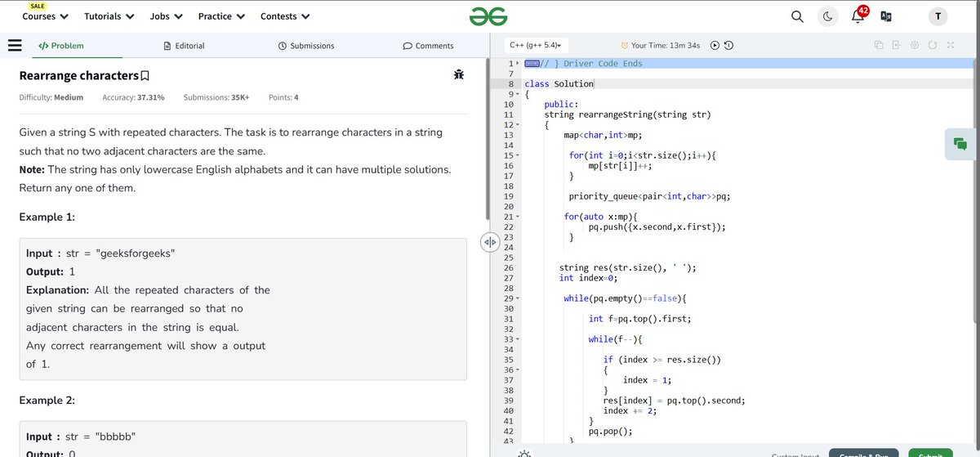Screen dimensions: 980x457
Task: Click the bug report icon
Action: coord(459,74)
